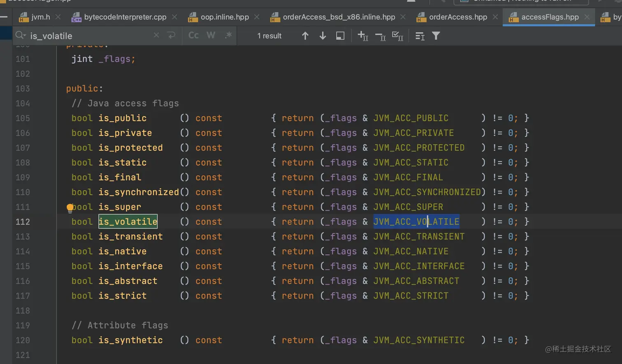Close the bytecodeInterpreter.cpp tab
Viewport: 622px width, 364px height.
coord(174,17)
